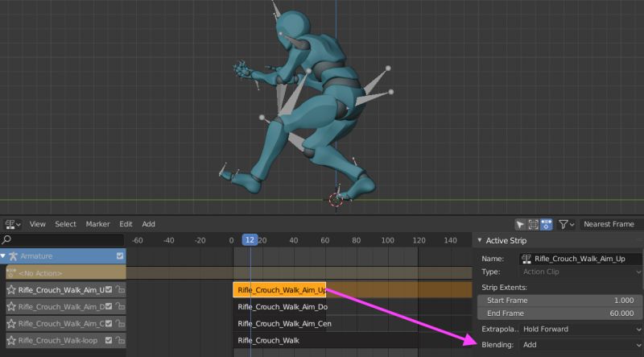Click frame 0 on the timeline ruler
The image size is (644, 357).
(x=231, y=240)
